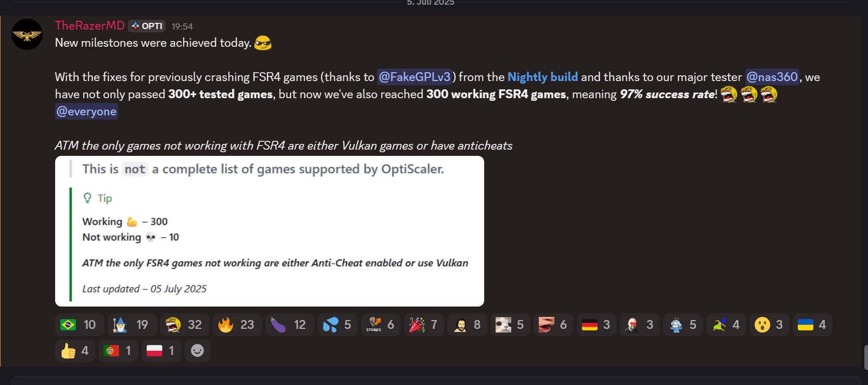Open the @nas360 mention
The image size is (868, 385).
pyautogui.click(x=772, y=77)
